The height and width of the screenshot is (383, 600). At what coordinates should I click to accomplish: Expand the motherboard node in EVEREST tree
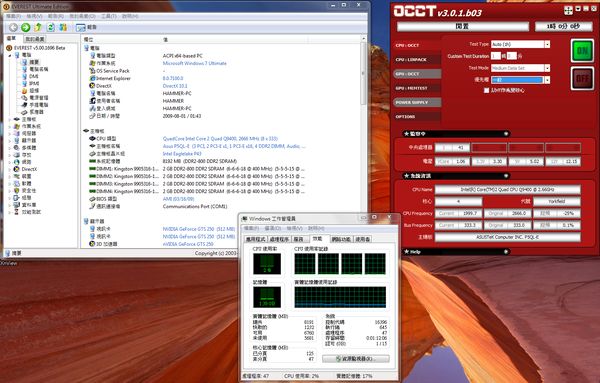click(x=10, y=119)
